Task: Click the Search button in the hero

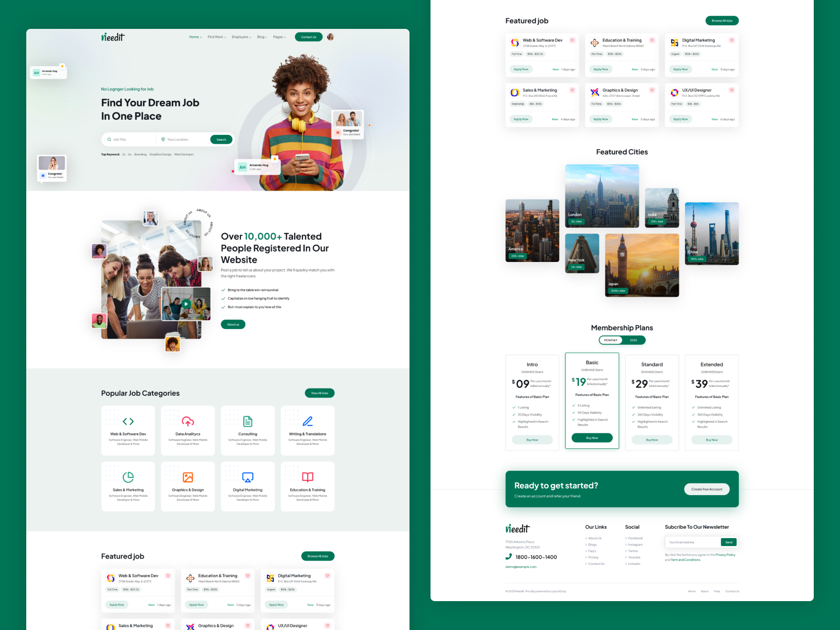Action: tap(221, 139)
